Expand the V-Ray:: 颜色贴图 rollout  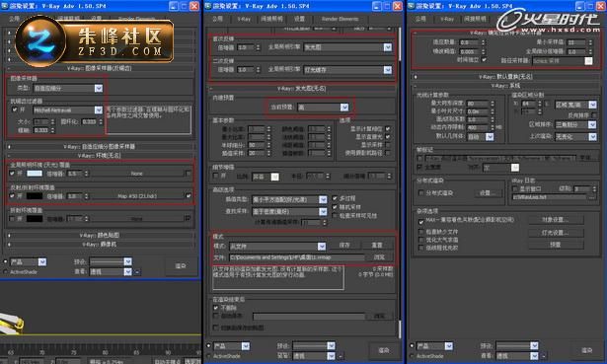pos(100,235)
